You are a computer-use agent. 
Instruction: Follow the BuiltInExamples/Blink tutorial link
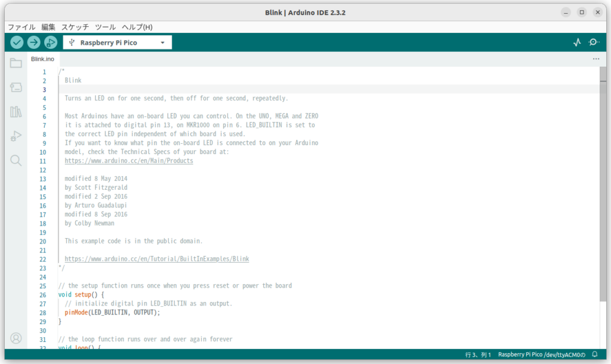point(157,259)
